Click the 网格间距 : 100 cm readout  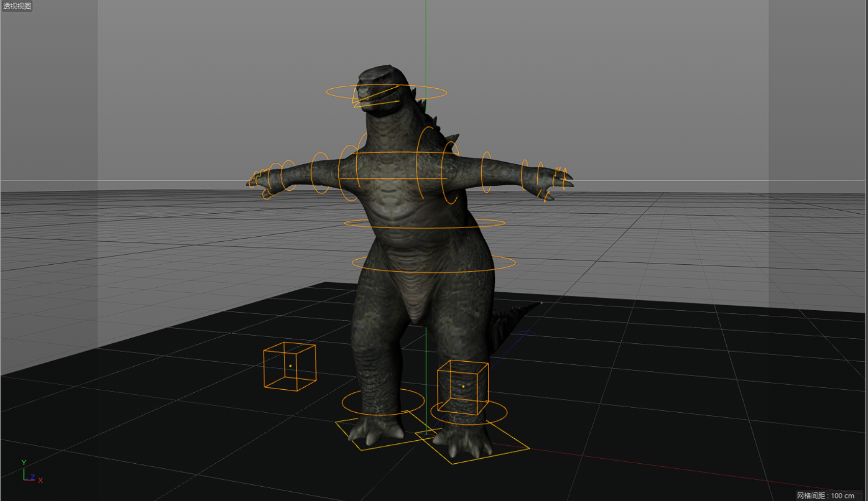tap(826, 495)
